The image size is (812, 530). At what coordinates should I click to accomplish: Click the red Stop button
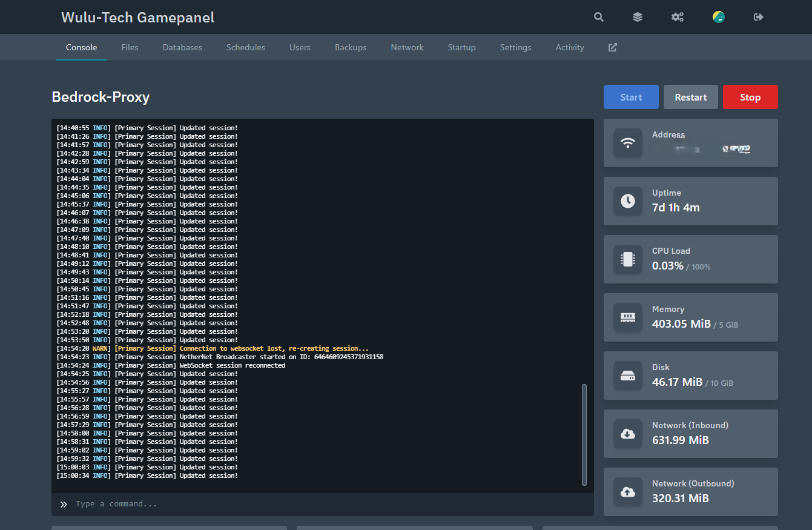(x=750, y=97)
